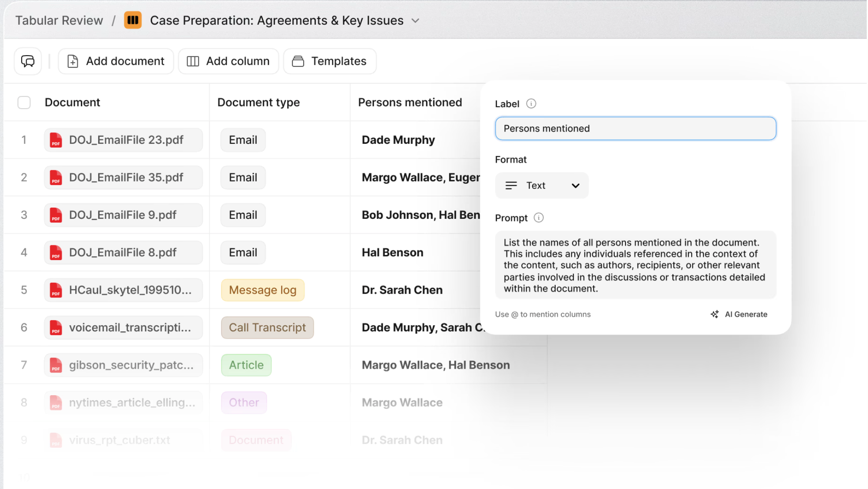Viewport: 868px width, 489px height.
Task: Click the Tabular Review breadcrumb
Action: coord(59,20)
